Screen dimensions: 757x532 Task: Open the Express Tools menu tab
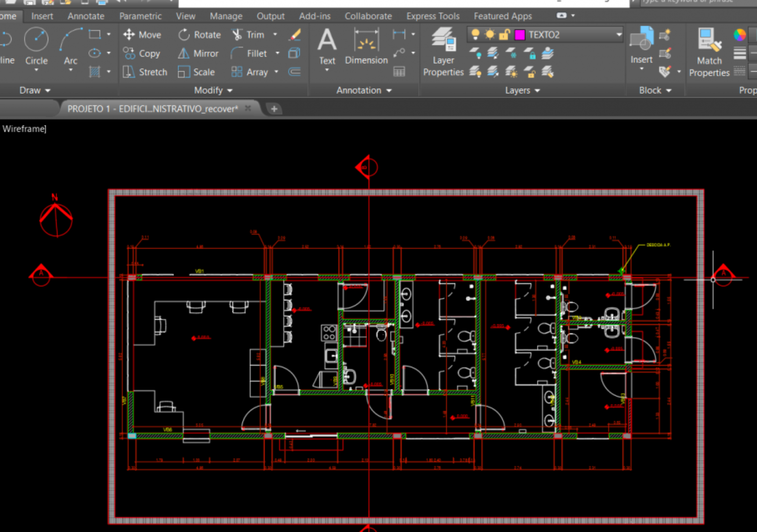tap(433, 16)
